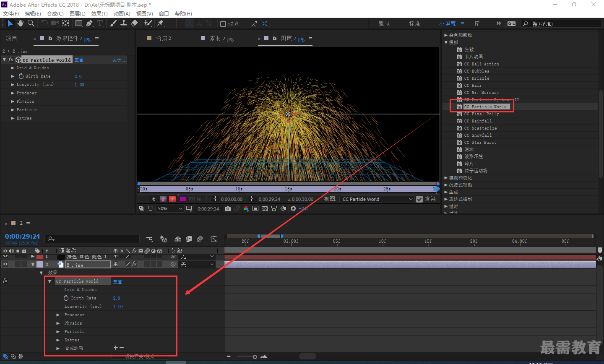Collapse the 模拟 effects category

coord(446,42)
